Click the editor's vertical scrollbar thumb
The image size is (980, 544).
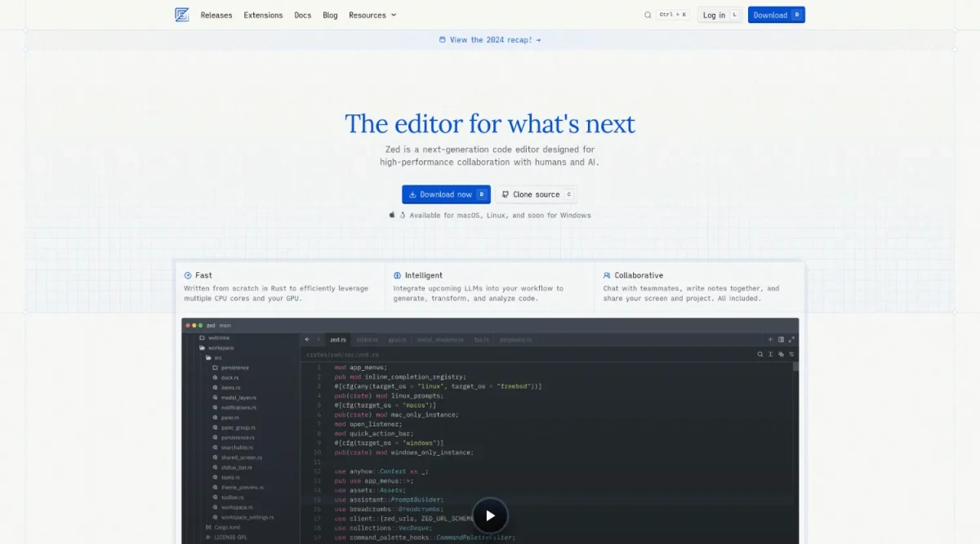point(795,367)
